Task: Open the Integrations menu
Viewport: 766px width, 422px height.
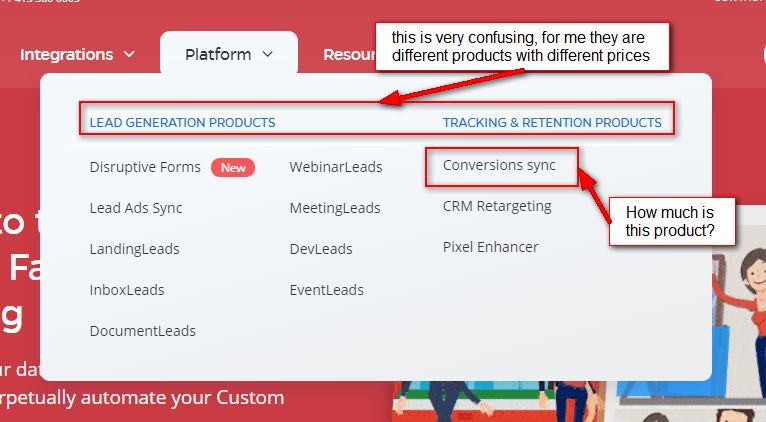Action: tap(67, 54)
